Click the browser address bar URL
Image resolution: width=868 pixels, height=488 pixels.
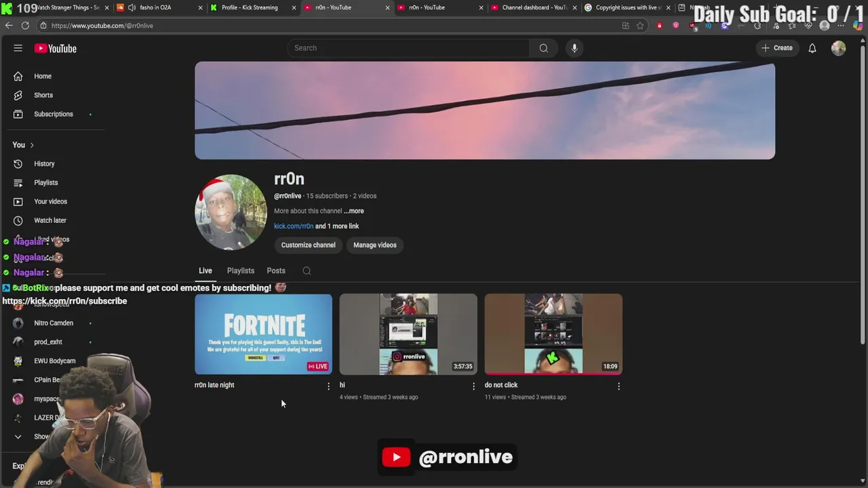point(102,26)
